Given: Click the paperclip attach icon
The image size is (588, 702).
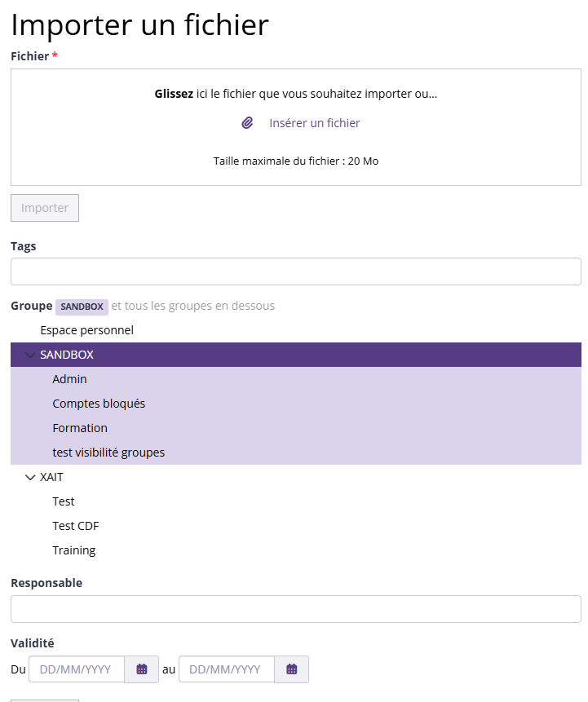Looking at the screenshot, I should click(x=247, y=122).
